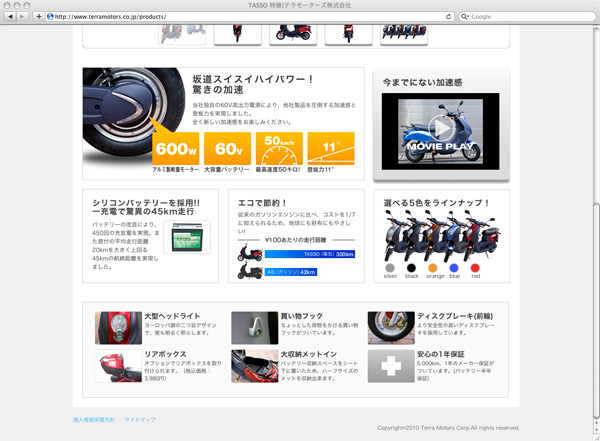The image size is (600, 441).
Task: Reload the page using the refresh icon
Action: 448,16
